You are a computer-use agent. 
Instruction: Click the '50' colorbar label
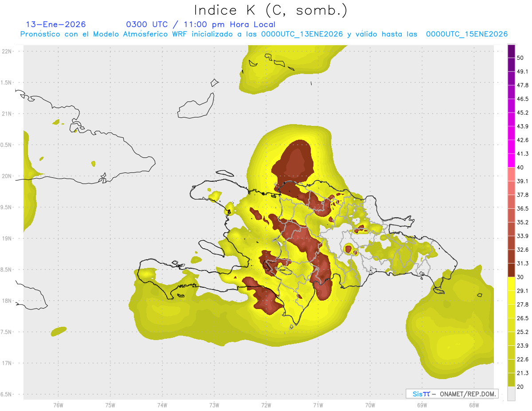point(520,58)
